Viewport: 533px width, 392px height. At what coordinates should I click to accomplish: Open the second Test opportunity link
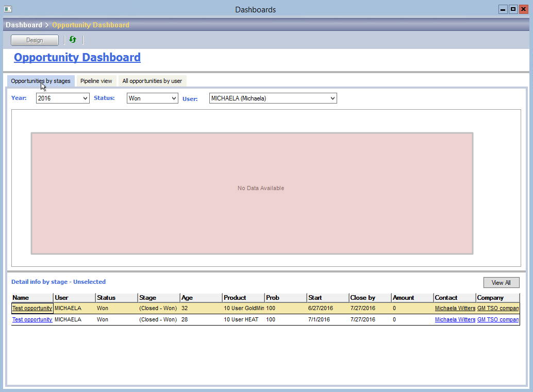32,320
